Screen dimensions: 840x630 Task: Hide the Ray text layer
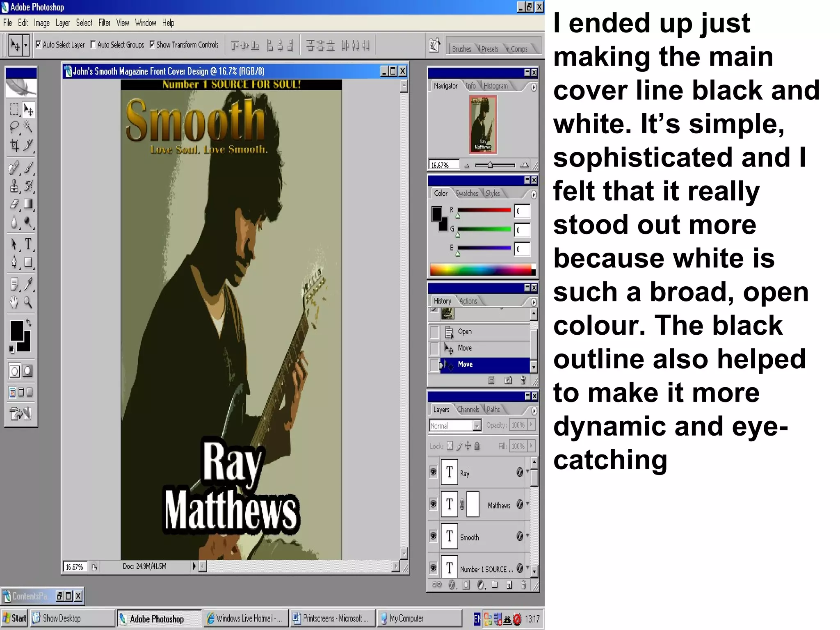(433, 472)
